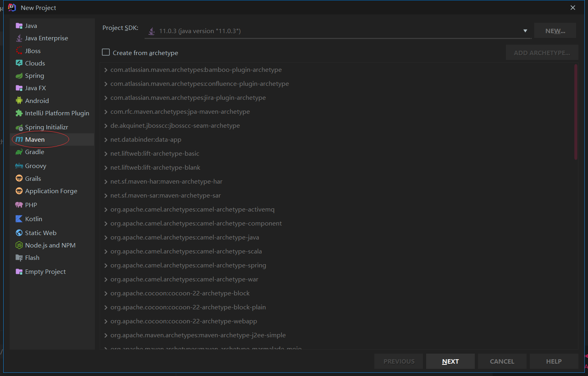Viewport: 588px width, 376px height.
Task: Click the Empty Project folder icon
Action: tap(19, 272)
